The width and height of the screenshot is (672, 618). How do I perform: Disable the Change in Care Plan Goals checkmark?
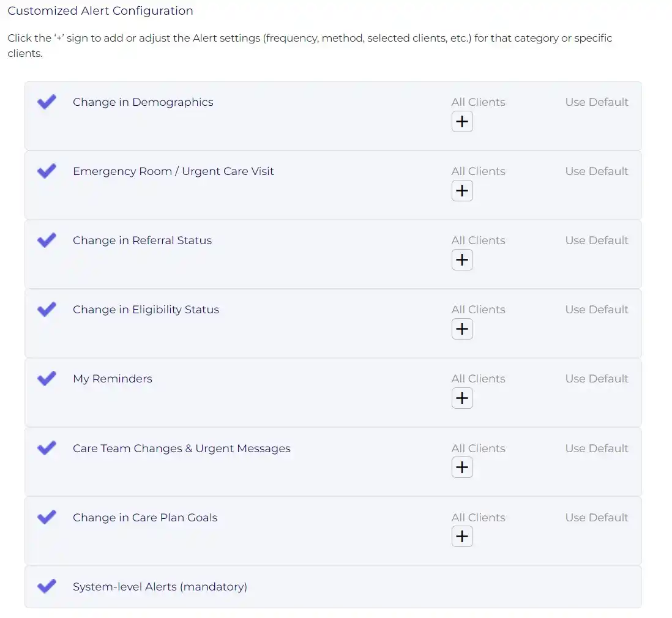pos(47,517)
